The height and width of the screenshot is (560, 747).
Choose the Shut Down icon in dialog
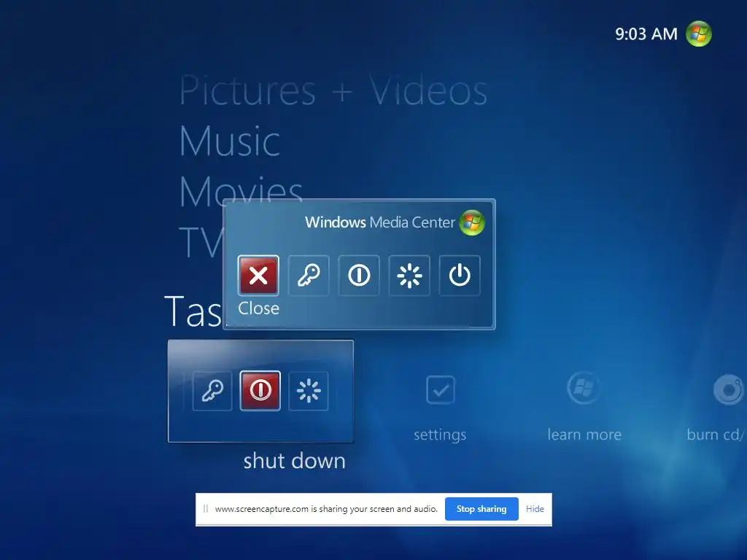[359, 275]
